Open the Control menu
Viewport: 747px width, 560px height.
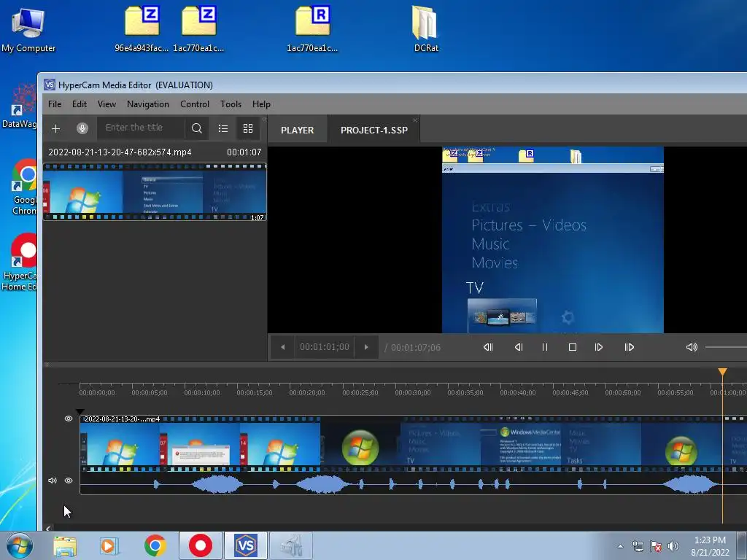[x=194, y=104]
